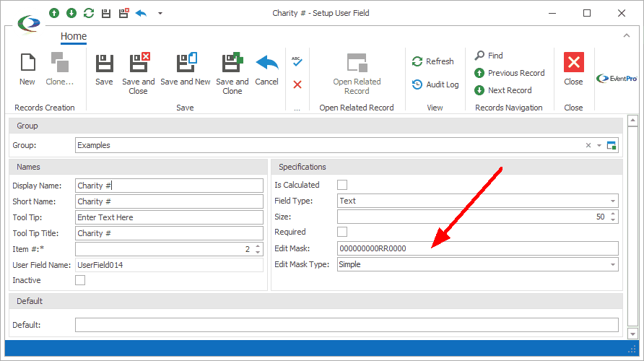Click the quick access blue undo arrow

coord(141,13)
